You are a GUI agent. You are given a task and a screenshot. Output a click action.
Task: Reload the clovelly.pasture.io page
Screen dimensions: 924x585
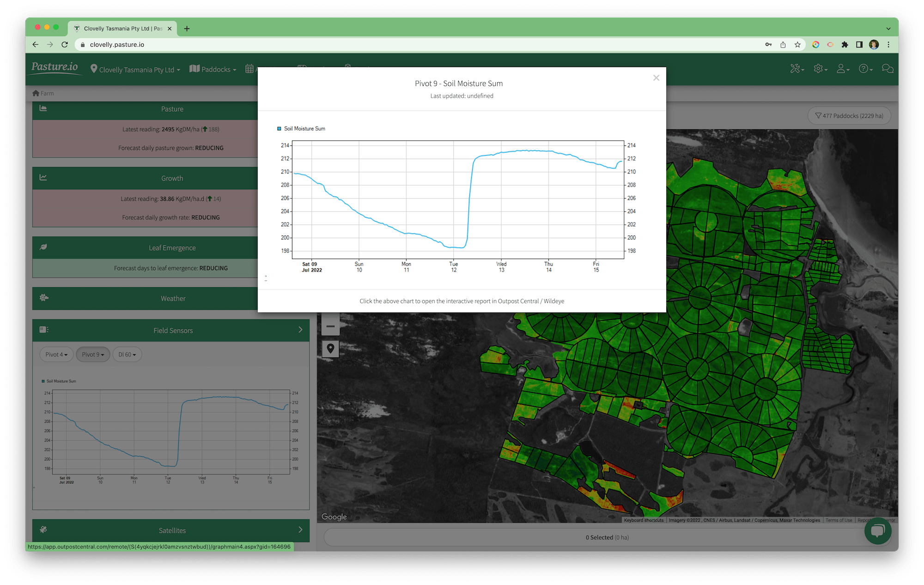(x=65, y=44)
